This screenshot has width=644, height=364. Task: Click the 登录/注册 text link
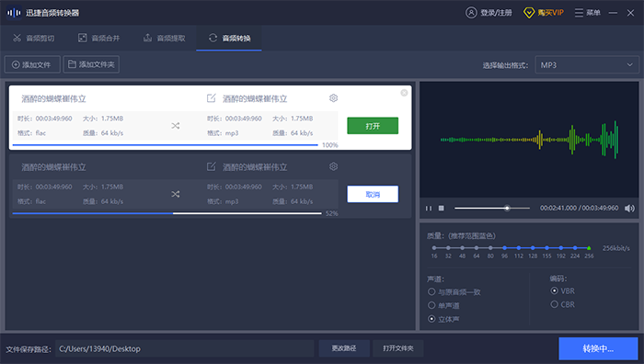click(496, 13)
